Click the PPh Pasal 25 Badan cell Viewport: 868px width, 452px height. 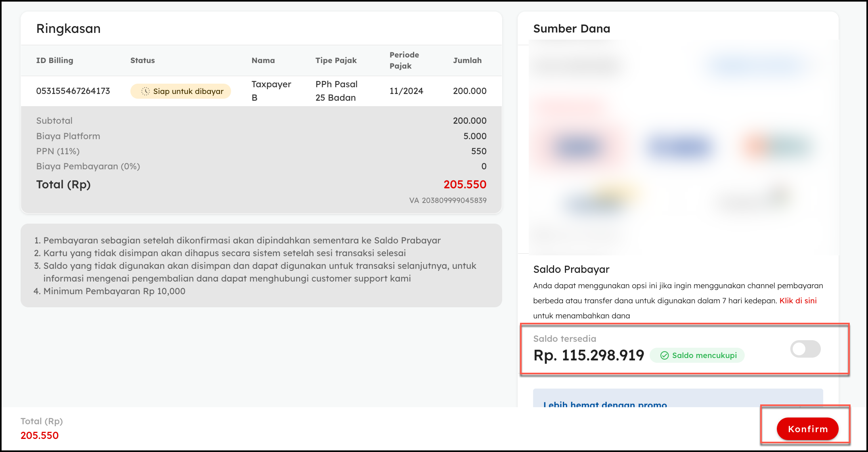(x=336, y=91)
